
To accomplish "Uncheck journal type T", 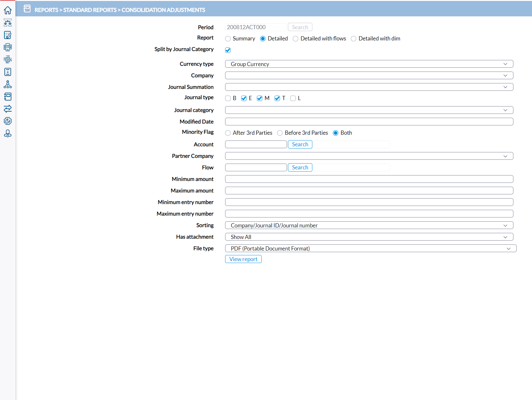I will [277, 98].
